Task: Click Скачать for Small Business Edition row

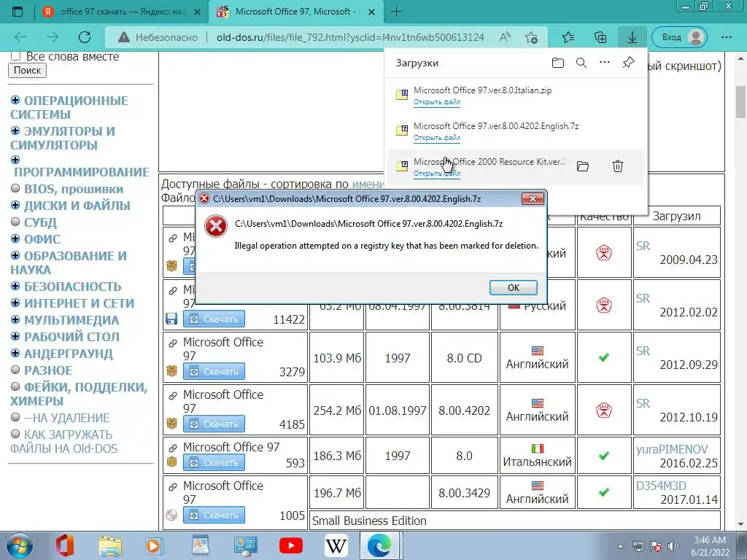Action: 214,515
